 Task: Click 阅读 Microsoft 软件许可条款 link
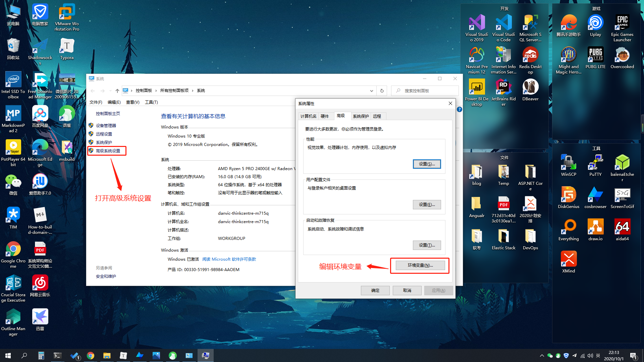pyautogui.click(x=229, y=259)
